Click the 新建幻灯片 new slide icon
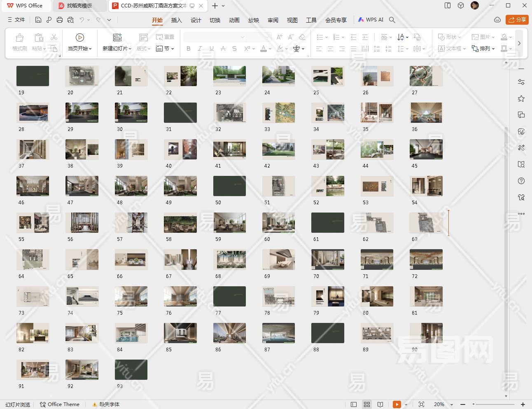This screenshot has width=532, height=409. click(x=117, y=38)
